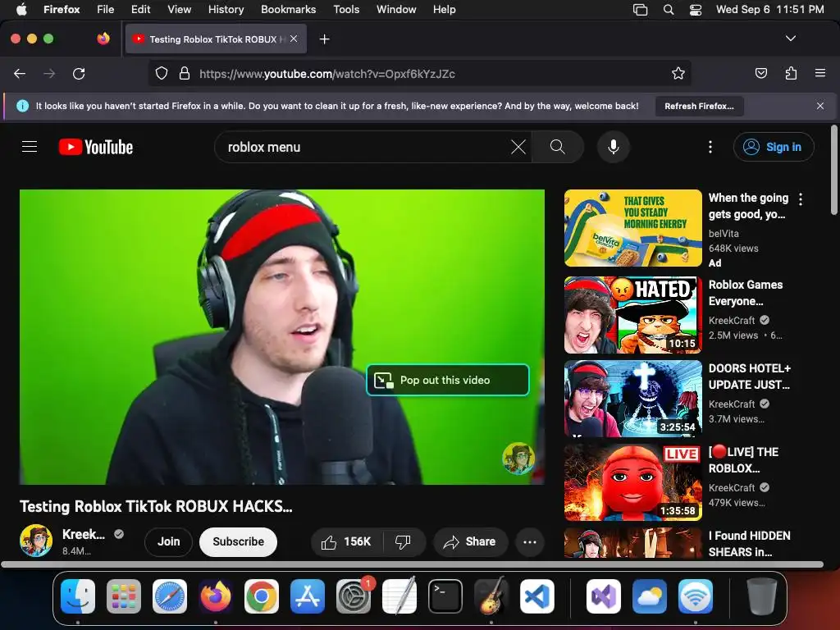Open DOORS HOTEL+ UPDATE video thumbnail
This screenshot has height=630, width=840.
click(632, 399)
